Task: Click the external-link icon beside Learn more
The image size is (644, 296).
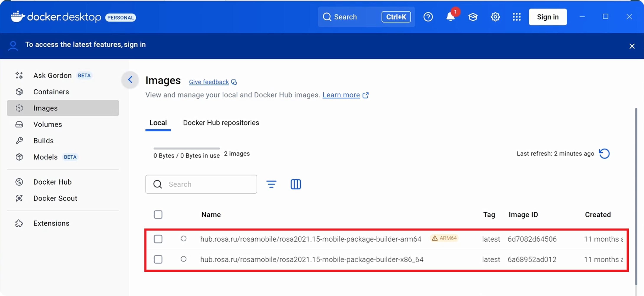Action: 365,95
